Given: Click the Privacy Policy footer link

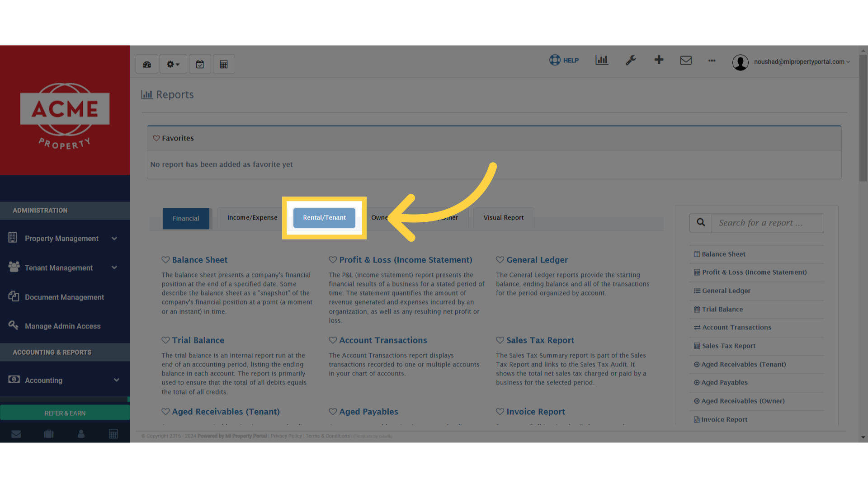Looking at the screenshot, I should click(x=286, y=436).
